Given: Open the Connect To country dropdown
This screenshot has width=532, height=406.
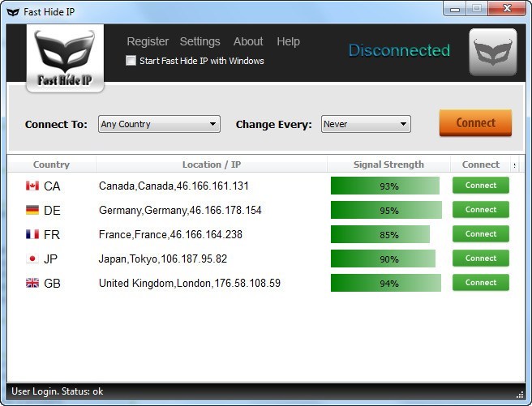Looking at the screenshot, I should point(159,124).
